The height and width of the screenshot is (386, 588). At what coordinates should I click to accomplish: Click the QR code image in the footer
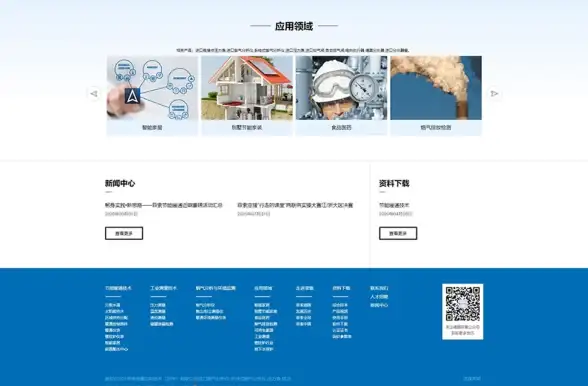click(x=463, y=304)
